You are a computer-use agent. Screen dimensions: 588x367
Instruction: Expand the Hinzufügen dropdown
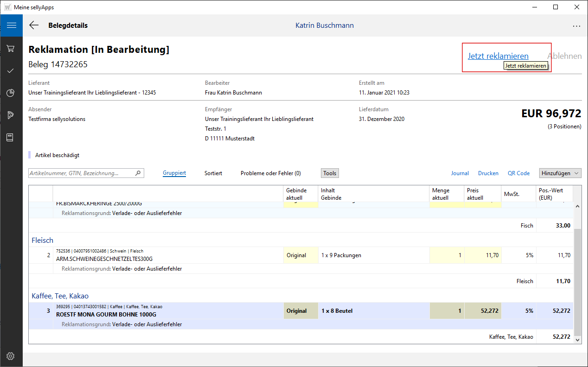pyautogui.click(x=560, y=173)
